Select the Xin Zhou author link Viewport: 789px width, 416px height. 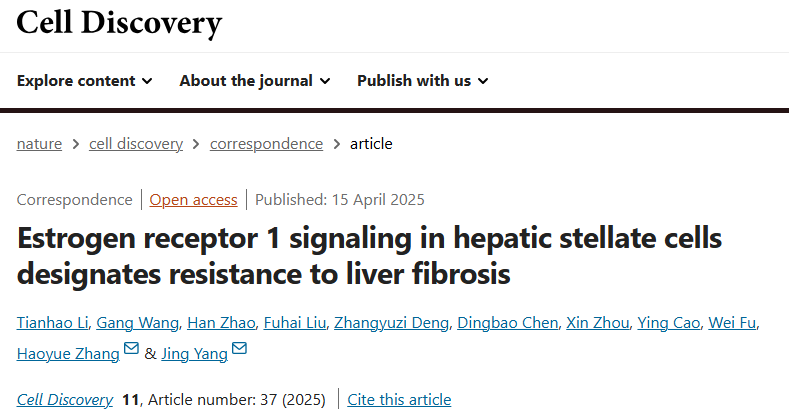(x=598, y=323)
